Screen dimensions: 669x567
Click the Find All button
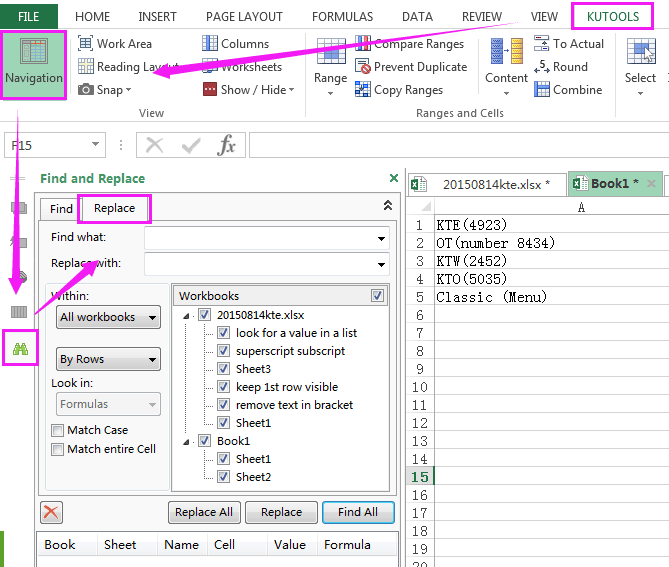357,512
